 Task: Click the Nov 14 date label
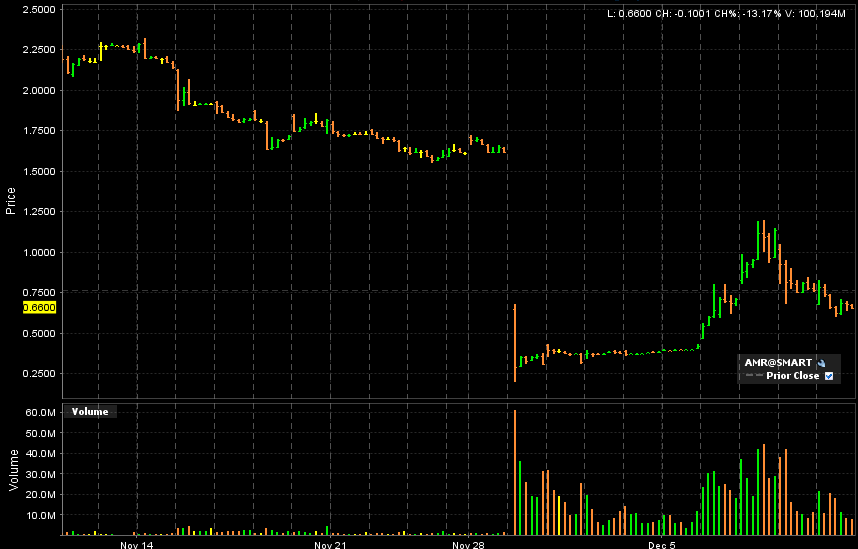[136, 545]
